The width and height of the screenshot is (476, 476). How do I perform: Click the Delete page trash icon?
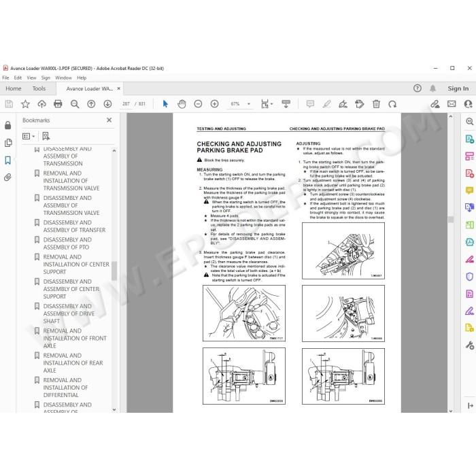[376, 104]
